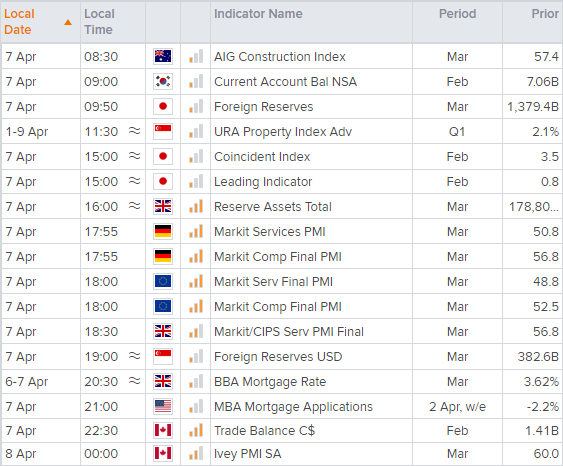Click the Prior column header
563x466 pixels.
tap(545, 14)
